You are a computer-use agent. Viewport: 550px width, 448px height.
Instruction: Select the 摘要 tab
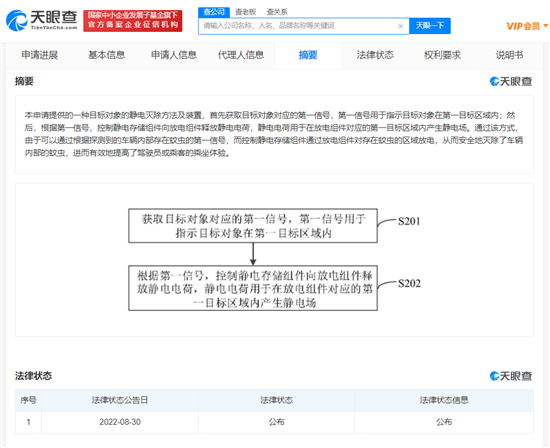tap(308, 55)
